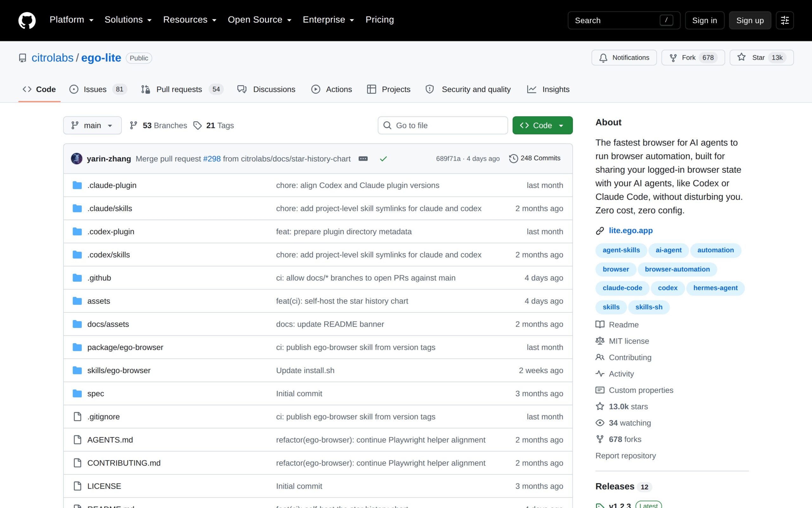Open the green Code dropdown button
812x508 pixels.
coord(542,125)
